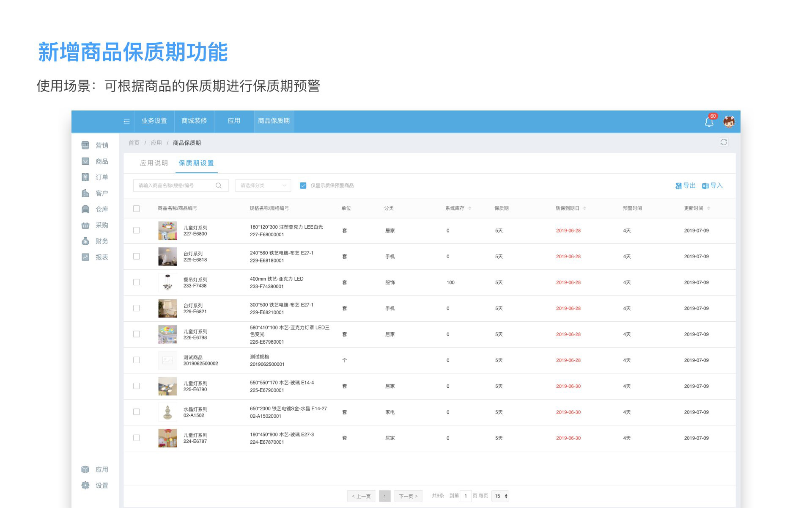This screenshot has width=812, height=508.
Task: Click the refresh icon near breadcrumb
Action: pyautogui.click(x=724, y=142)
